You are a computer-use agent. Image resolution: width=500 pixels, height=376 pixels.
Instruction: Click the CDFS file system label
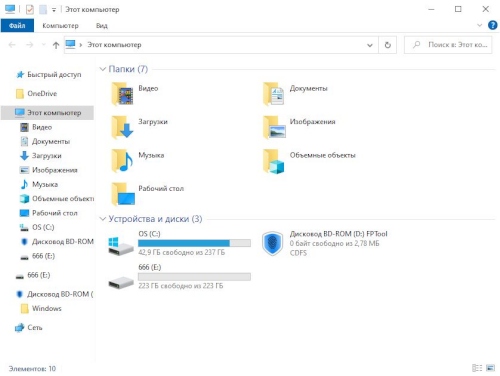(298, 253)
